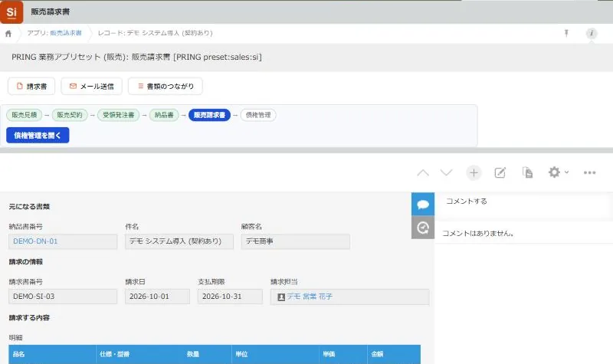Click the 債権管理を開く button
The height and width of the screenshot is (364, 613).
38,136
